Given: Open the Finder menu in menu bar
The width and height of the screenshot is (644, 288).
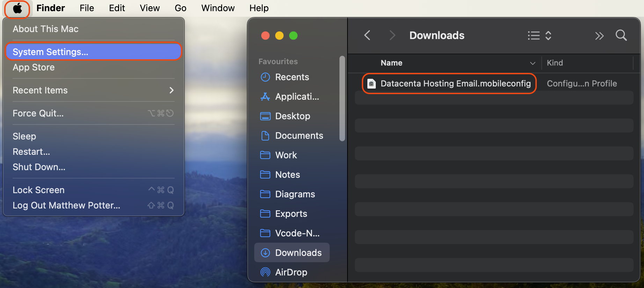Looking at the screenshot, I should pos(51,8).
